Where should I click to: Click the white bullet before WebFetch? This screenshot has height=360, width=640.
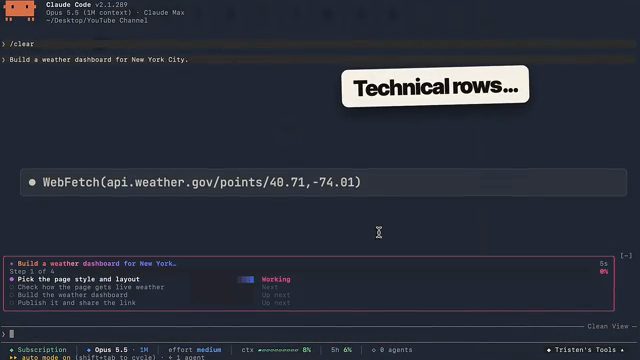(x=32, y=182)
